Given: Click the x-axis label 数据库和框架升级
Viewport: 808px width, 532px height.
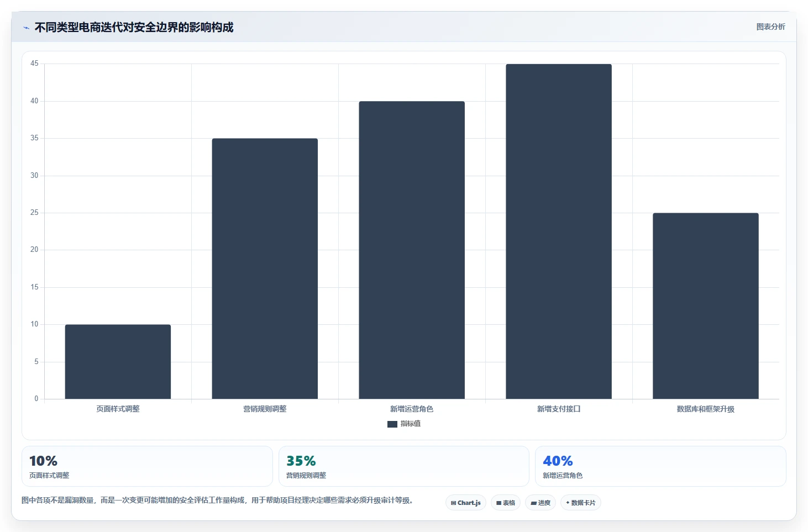Looking at the screenshot, I should [x=706, y=409].
